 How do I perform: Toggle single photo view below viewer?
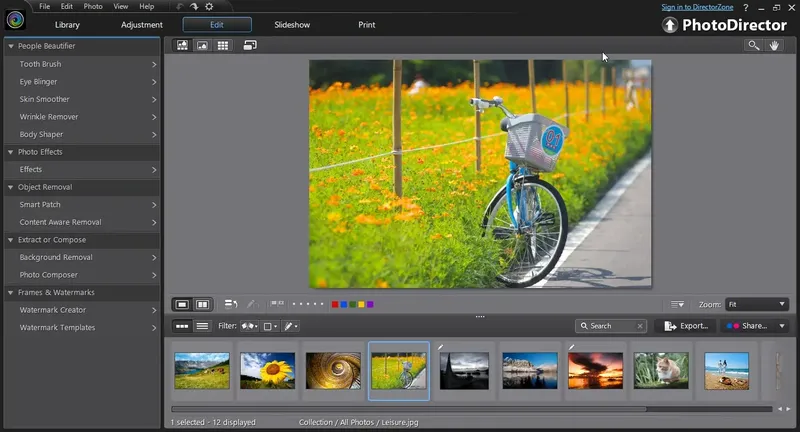pos(182,304)
